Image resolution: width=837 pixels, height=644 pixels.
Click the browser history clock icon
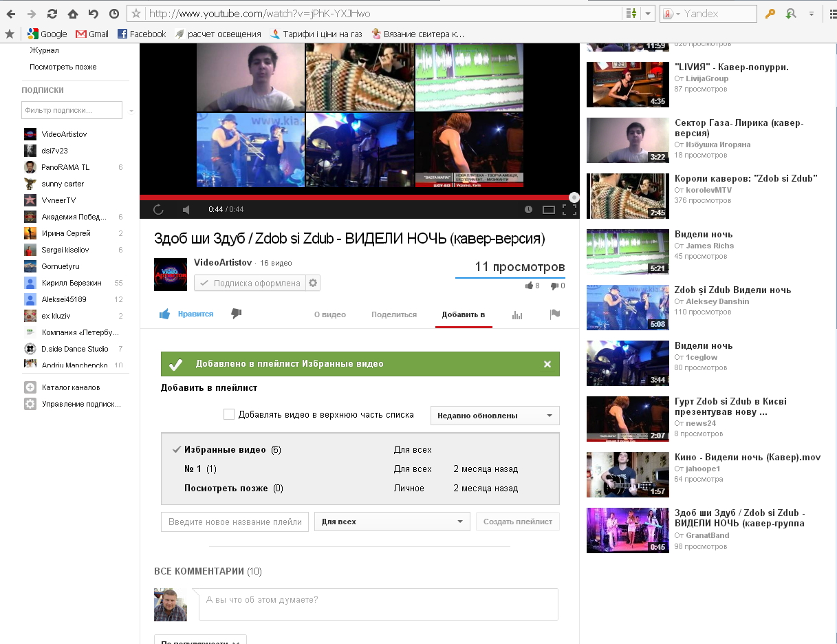[x=113, y=14]
